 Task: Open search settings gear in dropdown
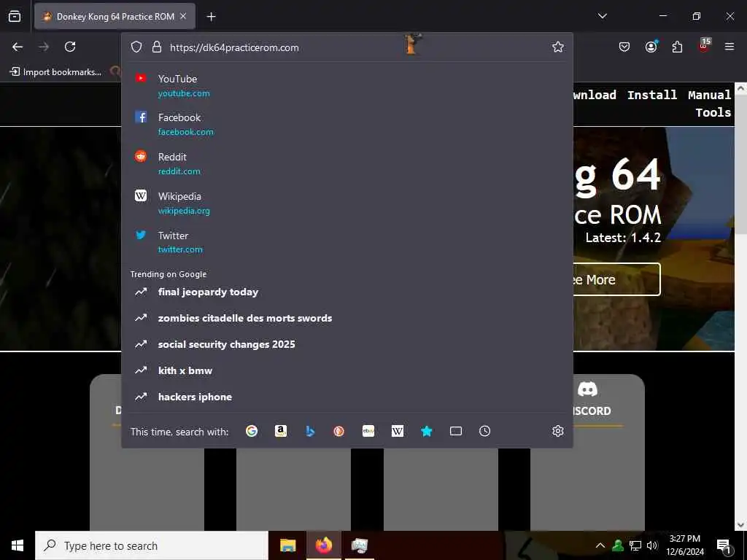tap(558, 431)
